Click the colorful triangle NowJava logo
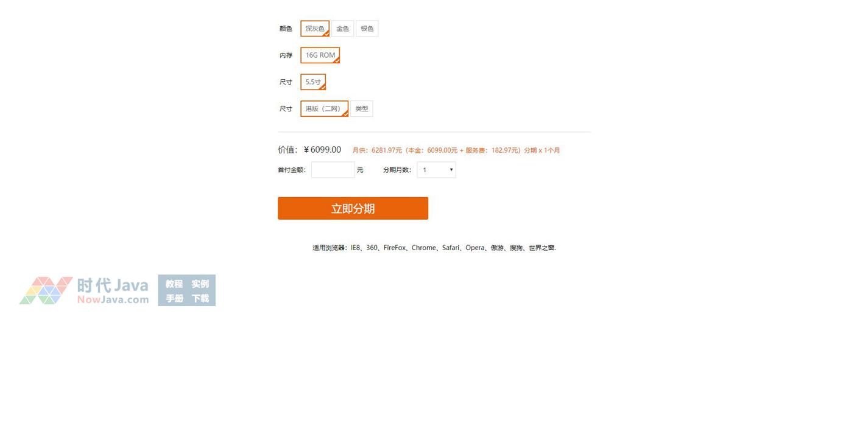The width and height of the screenshot is (868, 437). [46, 290]
